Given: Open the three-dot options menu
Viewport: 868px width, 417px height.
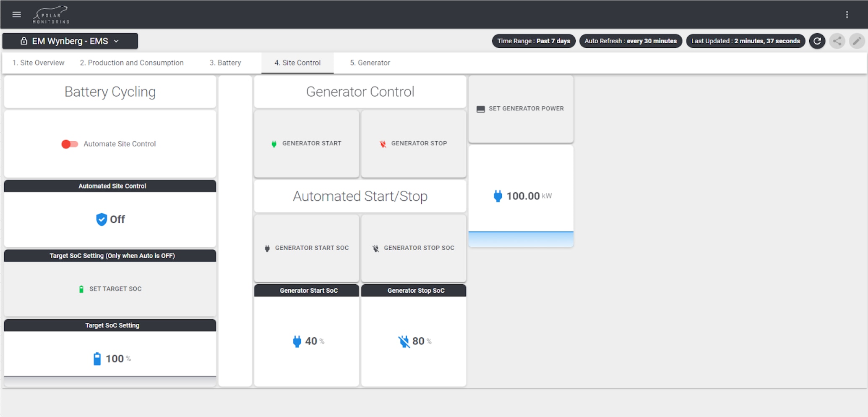Looking at the screenshot, I should click(x=847, y=15).
